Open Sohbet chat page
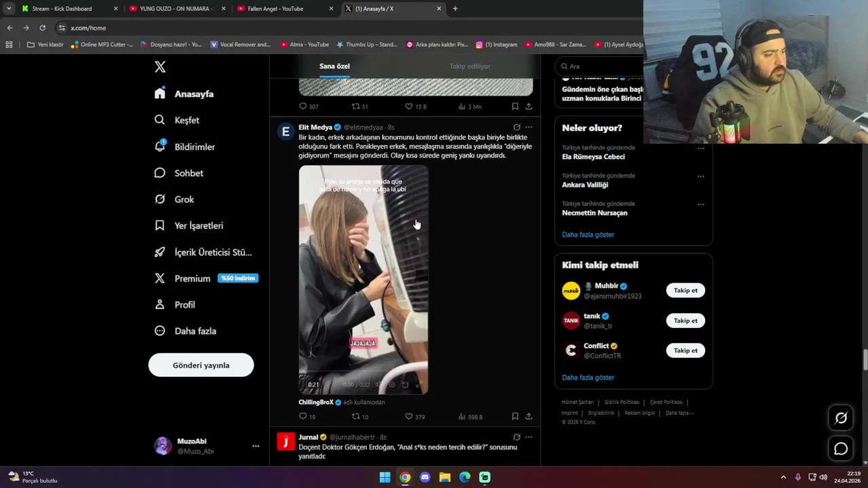 pos(178,173)
